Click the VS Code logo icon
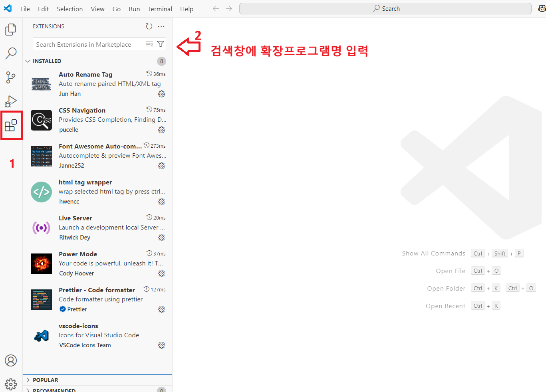 [x=8, y=8]
